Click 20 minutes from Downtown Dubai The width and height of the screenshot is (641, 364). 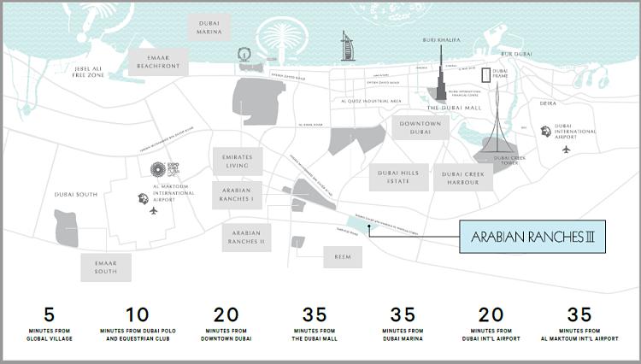[x=226, y=324]
